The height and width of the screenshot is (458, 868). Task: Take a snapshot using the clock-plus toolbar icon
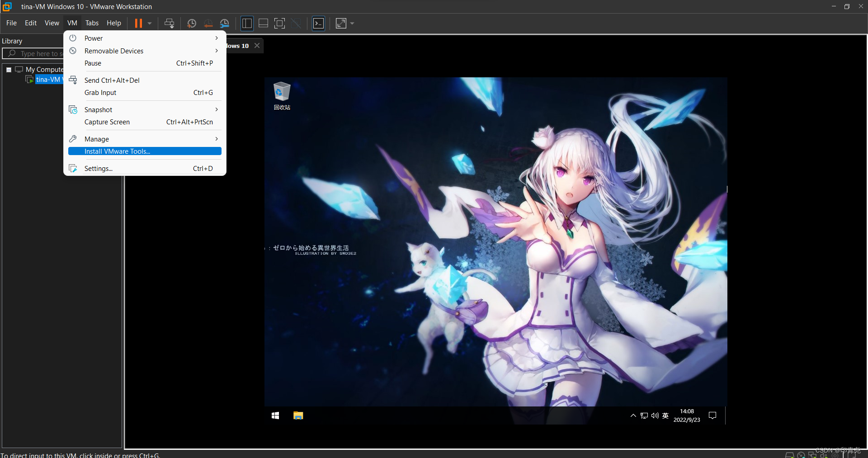click(x=192, y=23)
